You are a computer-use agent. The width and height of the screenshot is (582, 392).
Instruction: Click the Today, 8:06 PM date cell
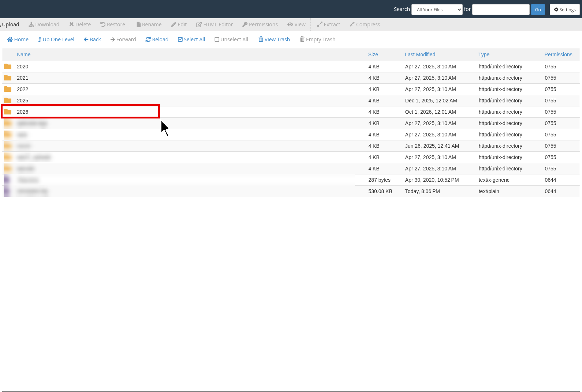pyautogui.click(x=422, y=191)
